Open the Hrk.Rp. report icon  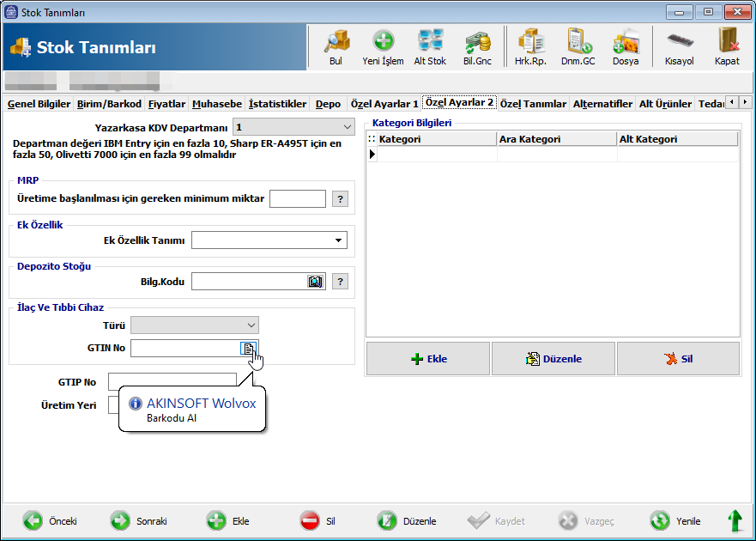(530, 46)
